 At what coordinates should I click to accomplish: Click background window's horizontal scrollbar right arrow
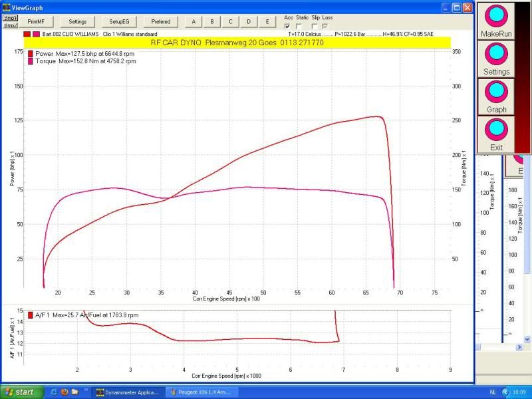point(519,347)
